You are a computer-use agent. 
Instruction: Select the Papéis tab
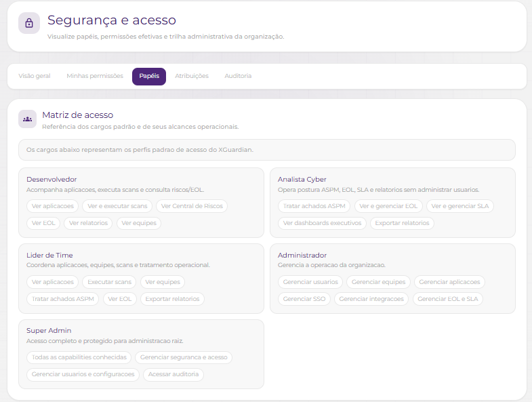(149, 76)
